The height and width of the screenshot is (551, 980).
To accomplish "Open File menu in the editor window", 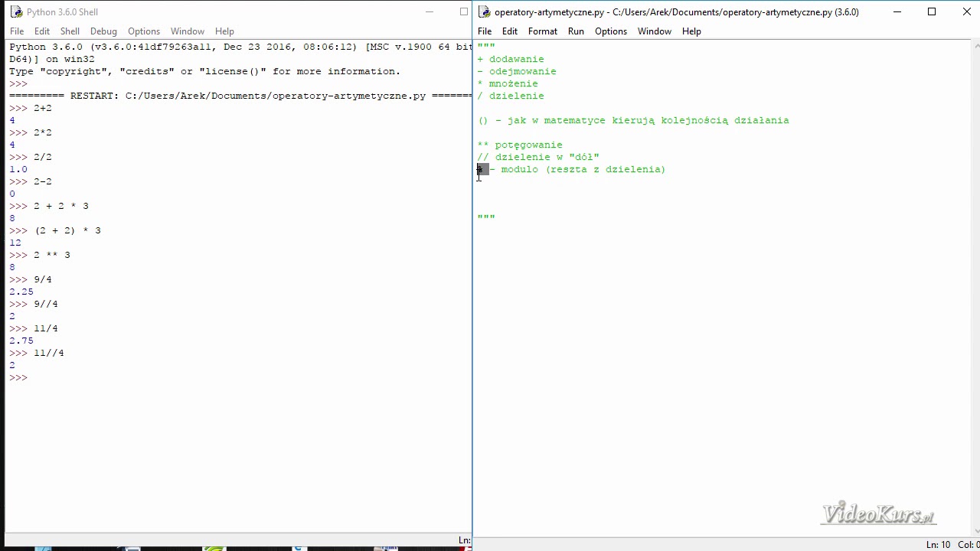I will [485, 31].
